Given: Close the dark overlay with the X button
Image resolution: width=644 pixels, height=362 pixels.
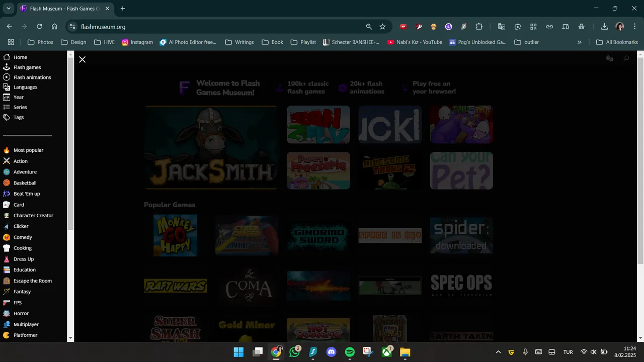Looking at the screenshot, I should [83, 59].
